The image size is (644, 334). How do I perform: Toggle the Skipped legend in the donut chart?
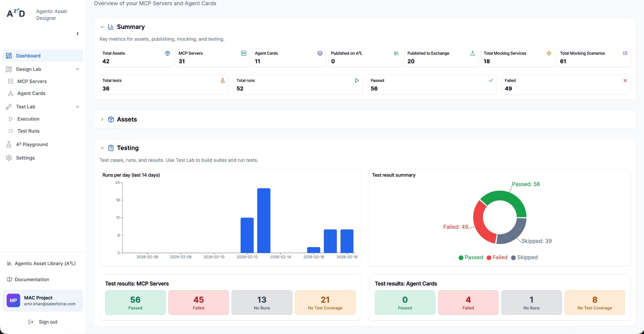coord(525,257)
